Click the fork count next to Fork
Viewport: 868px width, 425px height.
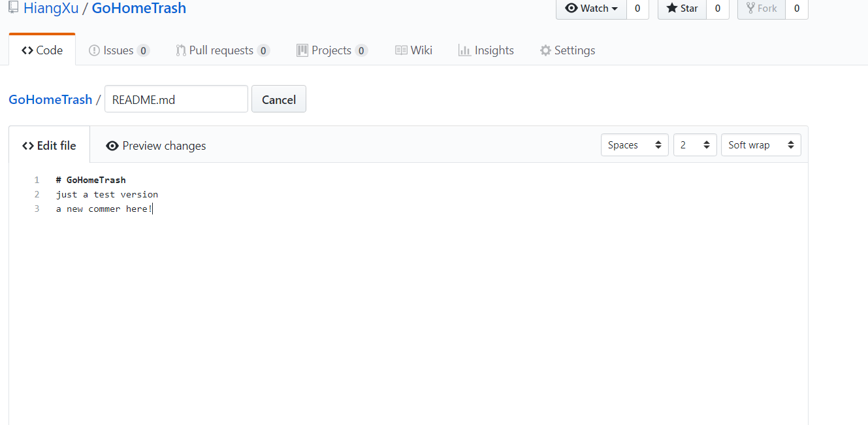coord(797,8)
